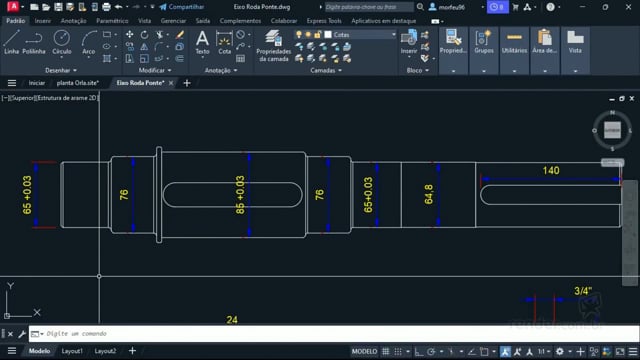Open the file tabs hamburger menu
Image resolution: width=640 pixels, height=360 pixels.
pos(12,83)
